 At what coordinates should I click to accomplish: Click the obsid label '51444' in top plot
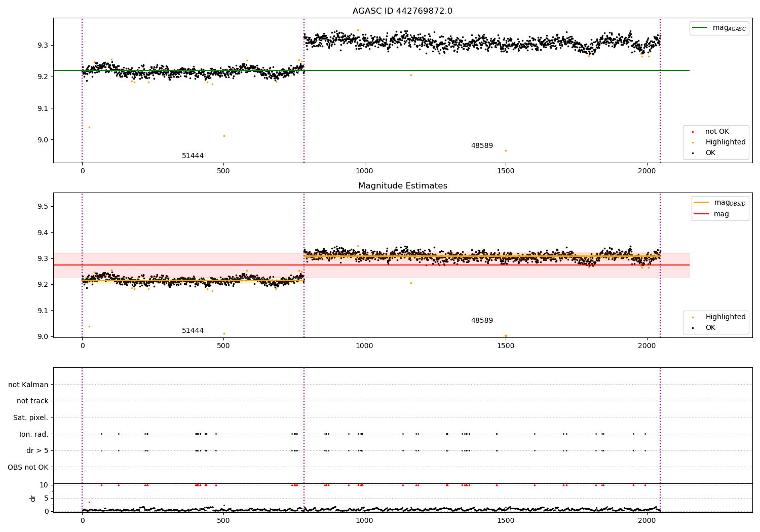tap(193, 156)
